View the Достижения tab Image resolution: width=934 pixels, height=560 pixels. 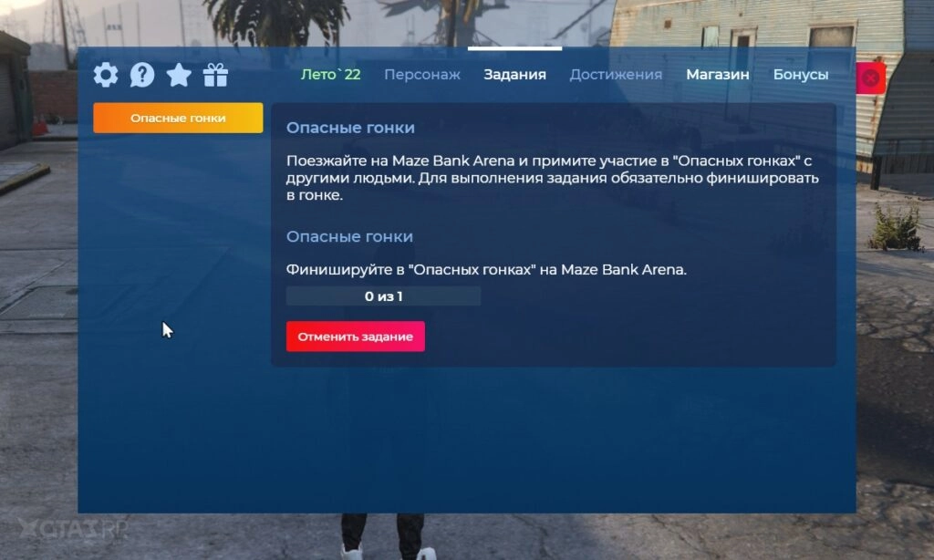tap(615, 76)
